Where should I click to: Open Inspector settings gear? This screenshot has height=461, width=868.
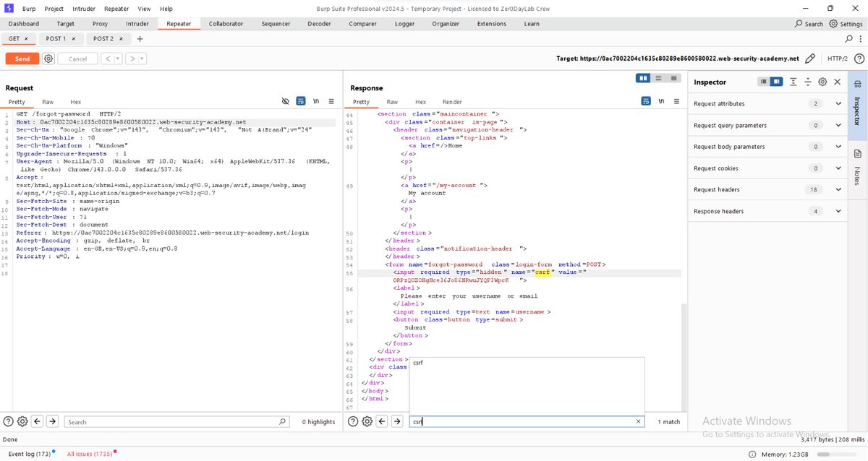822,82
